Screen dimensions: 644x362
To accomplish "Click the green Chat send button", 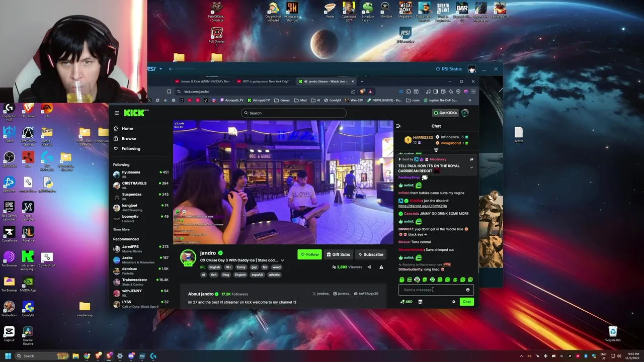I will coord(467,302).
